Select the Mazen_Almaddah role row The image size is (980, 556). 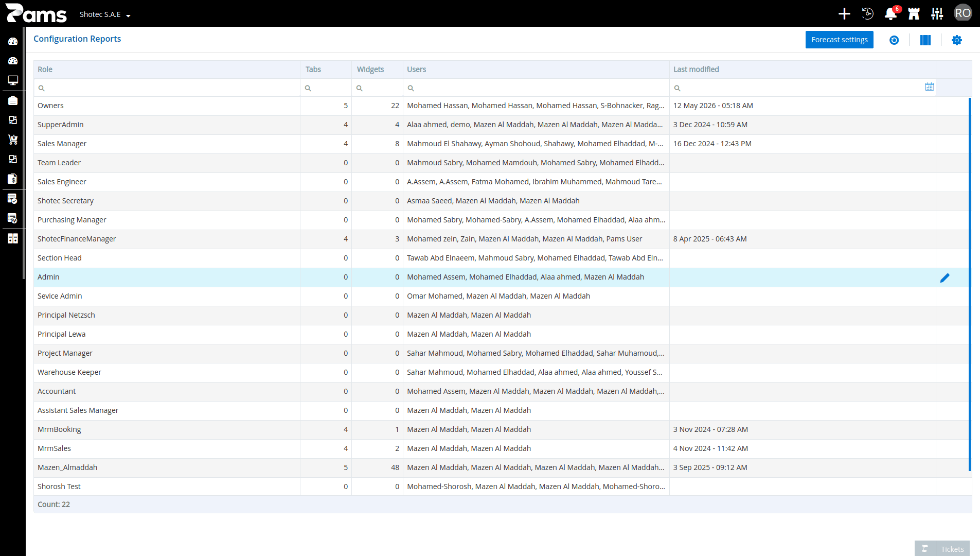point(503,467)
